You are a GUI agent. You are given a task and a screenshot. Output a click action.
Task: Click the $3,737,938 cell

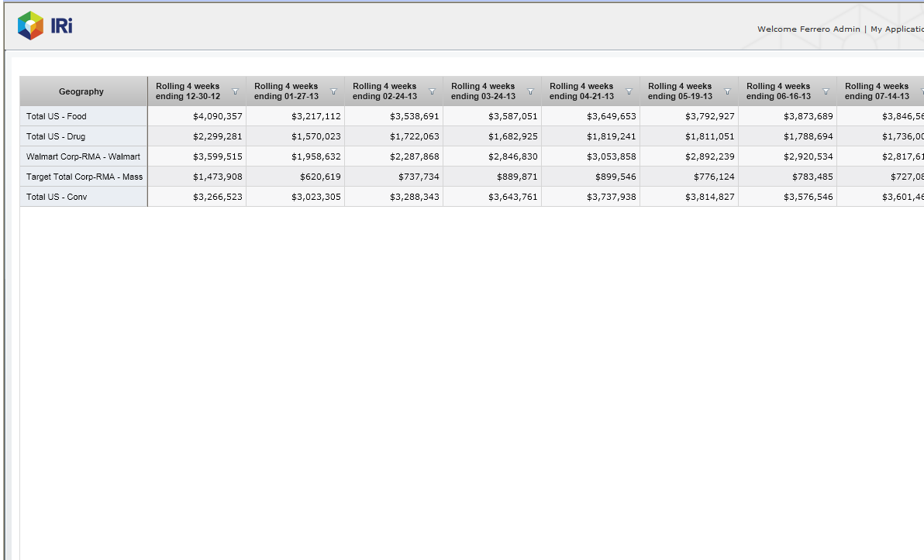(611, 197)
